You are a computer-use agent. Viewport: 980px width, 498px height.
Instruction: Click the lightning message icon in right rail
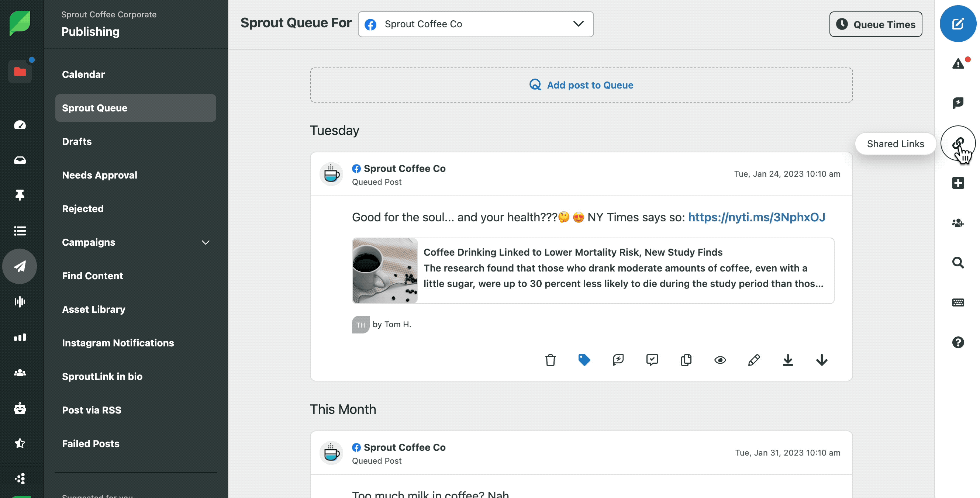(x=958, y=103)
